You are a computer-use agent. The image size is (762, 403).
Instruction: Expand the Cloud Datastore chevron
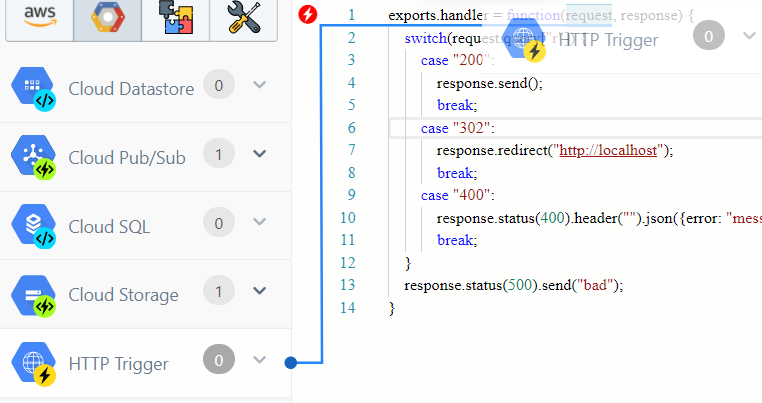coord(260,85)
